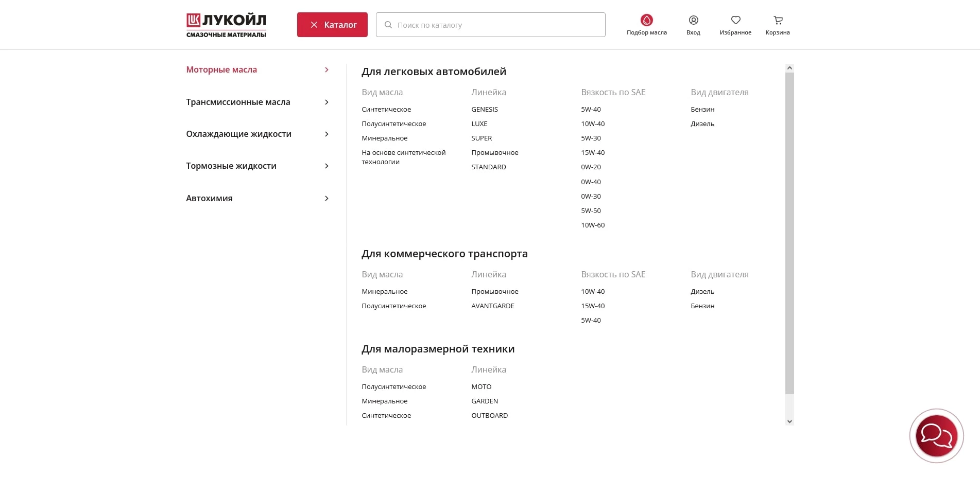Close the Каталог menu button
Screen dimensions: 980x477
[332, 25]
